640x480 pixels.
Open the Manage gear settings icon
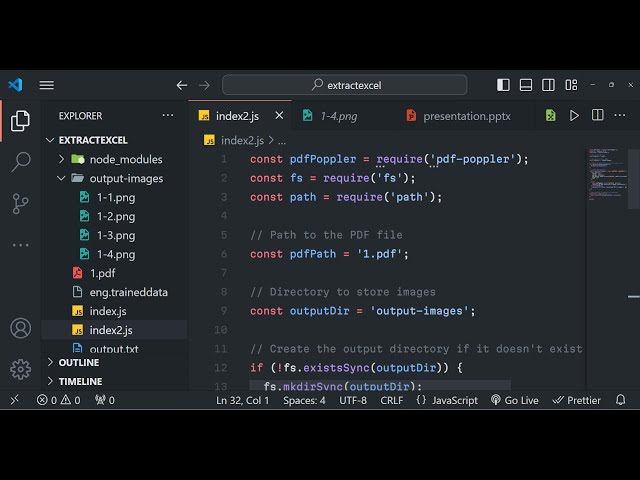[x=20, y=369]
